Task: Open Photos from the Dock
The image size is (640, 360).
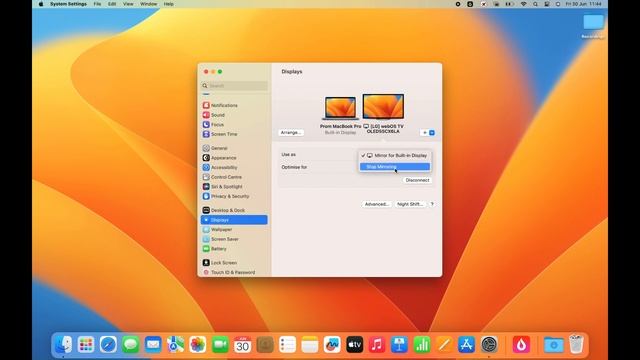Action: pyautogui.click(x=198, y=345)
